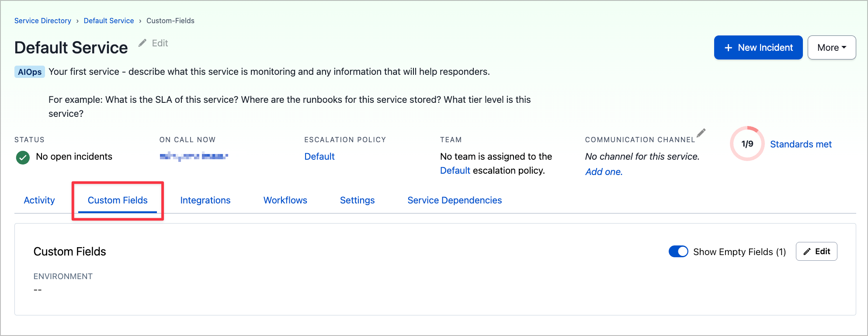Click the green No open incidents checkmark icon

coord(23,157)
